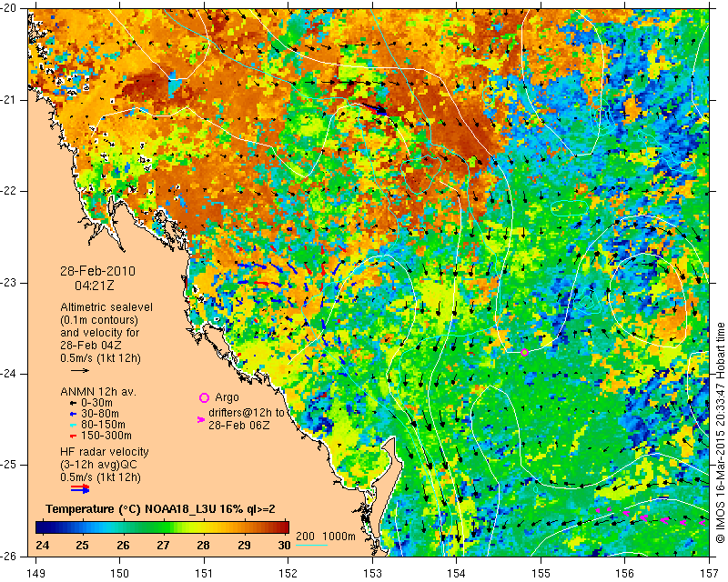Click the longitude axis label 152

(x=288, y=574)
